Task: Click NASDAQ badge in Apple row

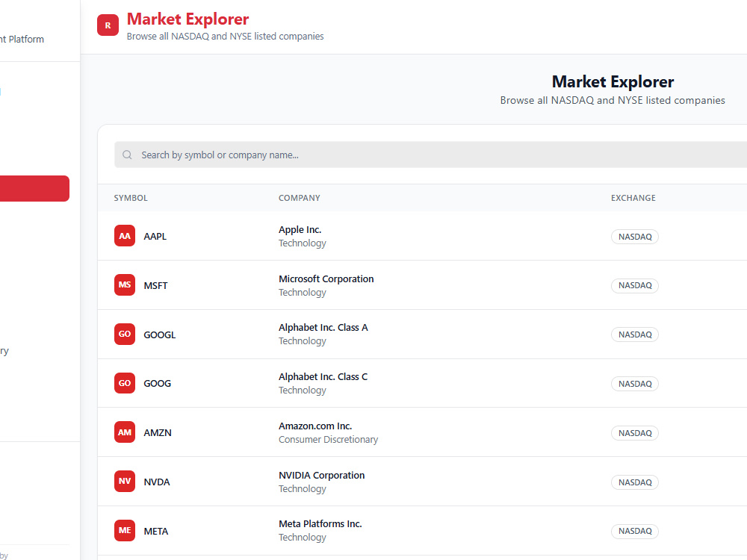Action: tap(635, 237)
